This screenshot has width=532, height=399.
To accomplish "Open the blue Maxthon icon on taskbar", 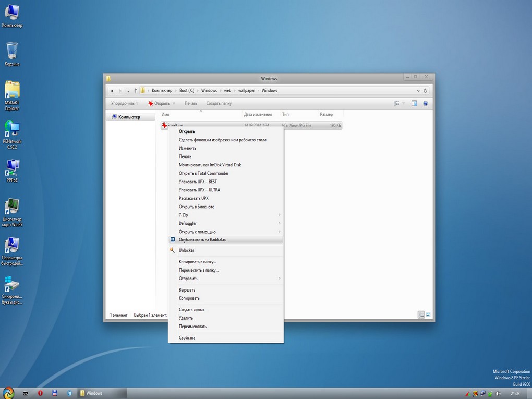I will tap(69, 393).
